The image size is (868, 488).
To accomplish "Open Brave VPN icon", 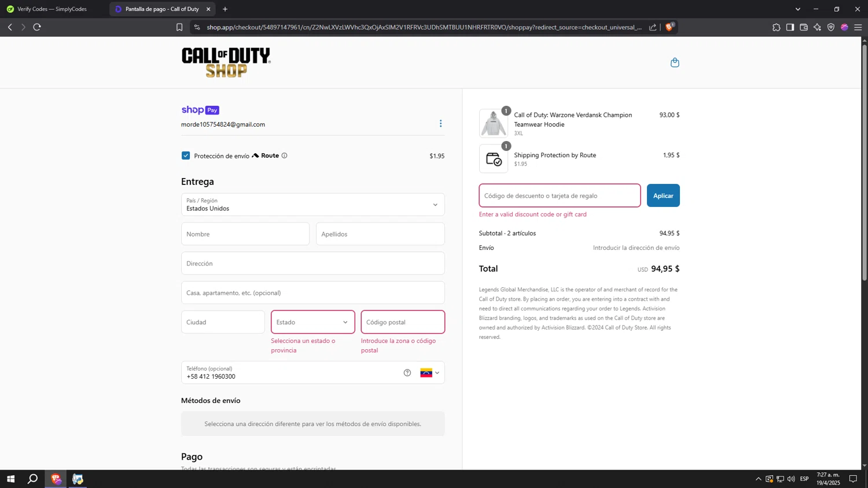I will pos(831,27).
